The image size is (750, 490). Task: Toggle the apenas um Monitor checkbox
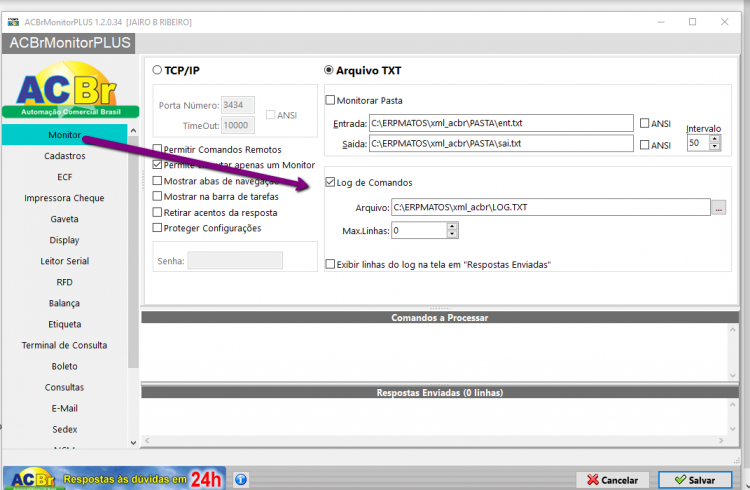(157, 165)
